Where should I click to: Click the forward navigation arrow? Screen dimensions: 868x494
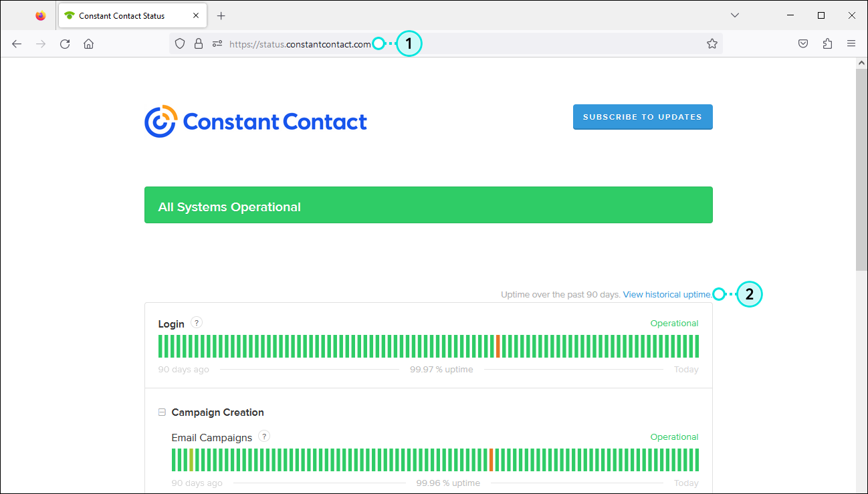pyautogui.click(x=41, y=43)
